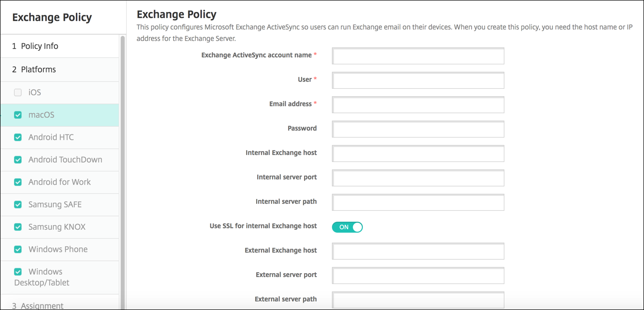Click the Internal Exchange host field
644x310 pixels.
(418, 154)
